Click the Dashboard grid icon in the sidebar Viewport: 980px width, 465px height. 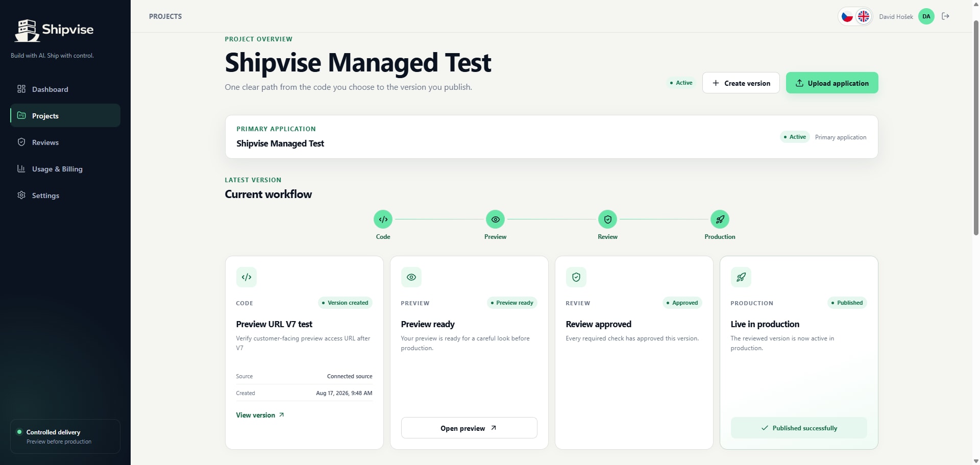21,89
